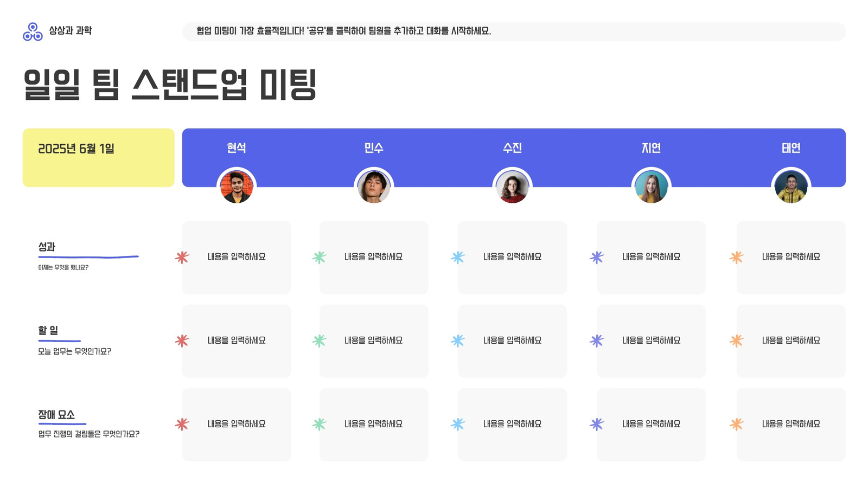Click 수진's 할 일 content field

point(512,341)
